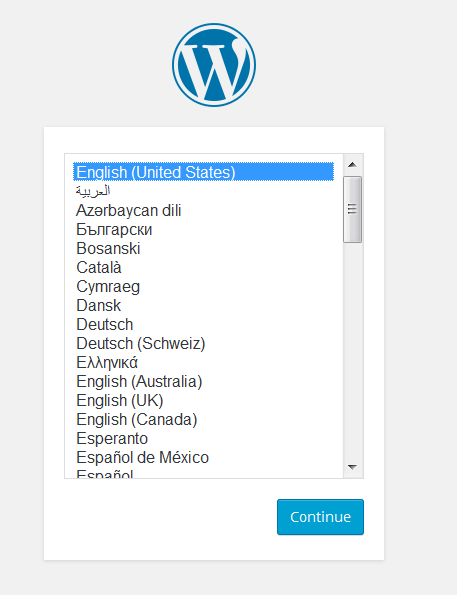Select Català language
457x595 pixels.
tap(203, 267)
